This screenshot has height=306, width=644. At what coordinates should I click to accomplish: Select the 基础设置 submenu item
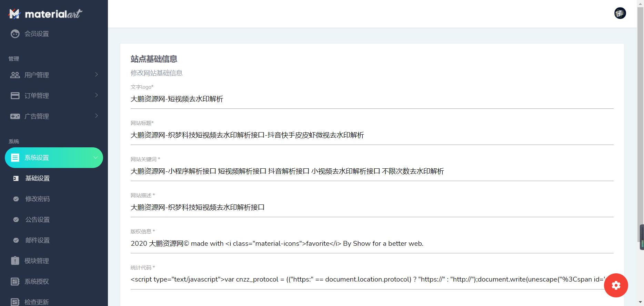pos(38,178)
